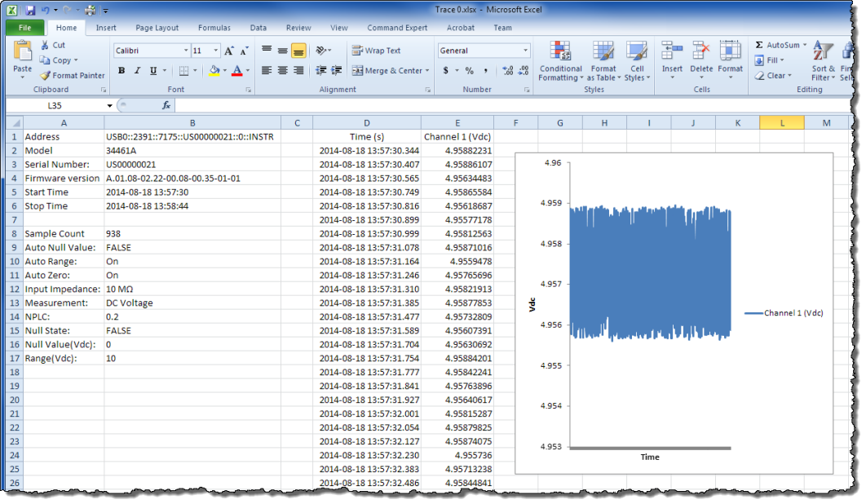Apply Accounting dollar number format
This screenshot has width=866, height=504.
[x=446, y=71]
